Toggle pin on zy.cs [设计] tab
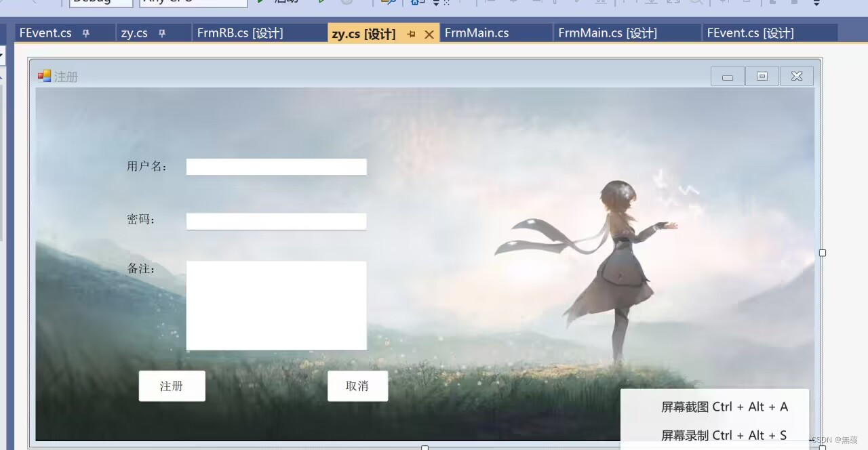Viewport: 868px width, 450px height. [412, 34]
